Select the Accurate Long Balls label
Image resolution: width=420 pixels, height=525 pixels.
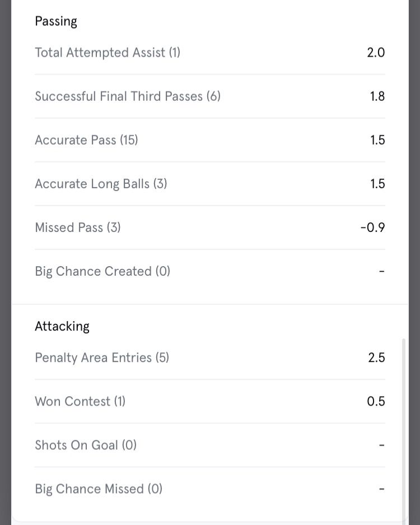[x=101, y=184]
